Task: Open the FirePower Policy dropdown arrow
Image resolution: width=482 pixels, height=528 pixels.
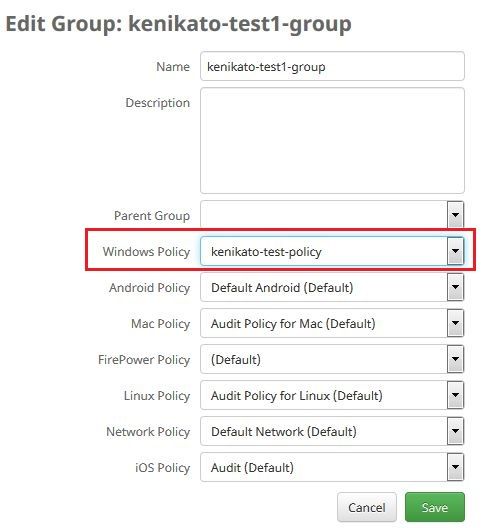Action: [x=455, y=359]
